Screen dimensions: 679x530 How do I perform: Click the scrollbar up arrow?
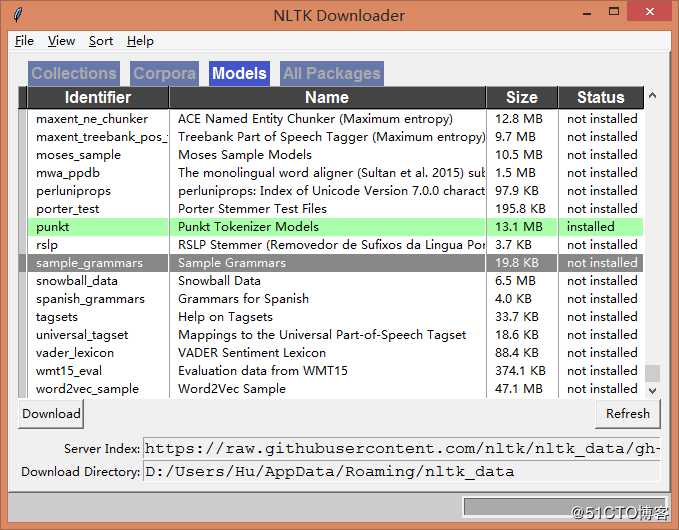[653, 96]
